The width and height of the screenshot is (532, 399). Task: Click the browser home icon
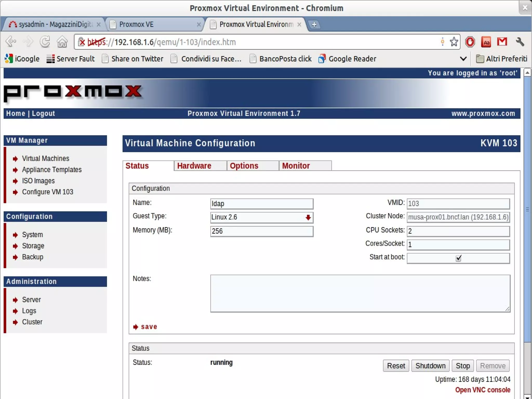pos(62,42)
